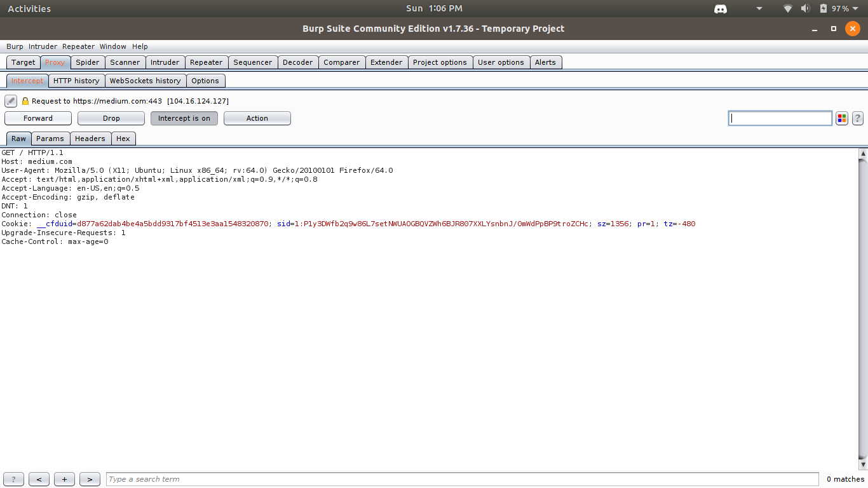
Task: Select the Intercept sub-tab
Action: (27, 81)
